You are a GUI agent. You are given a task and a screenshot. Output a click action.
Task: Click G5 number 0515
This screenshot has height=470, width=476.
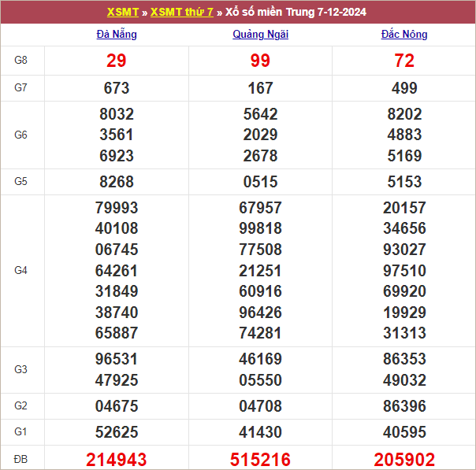pos(261,182)
